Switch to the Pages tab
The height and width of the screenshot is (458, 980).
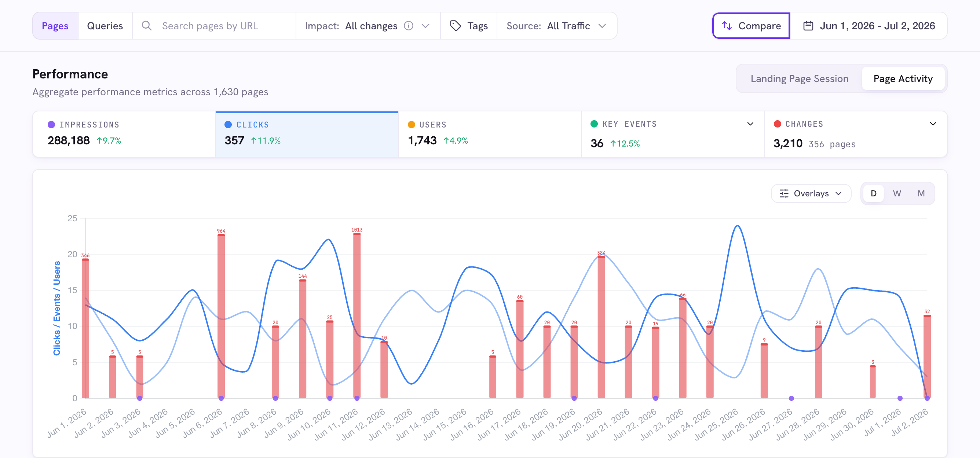pos(55,26)
